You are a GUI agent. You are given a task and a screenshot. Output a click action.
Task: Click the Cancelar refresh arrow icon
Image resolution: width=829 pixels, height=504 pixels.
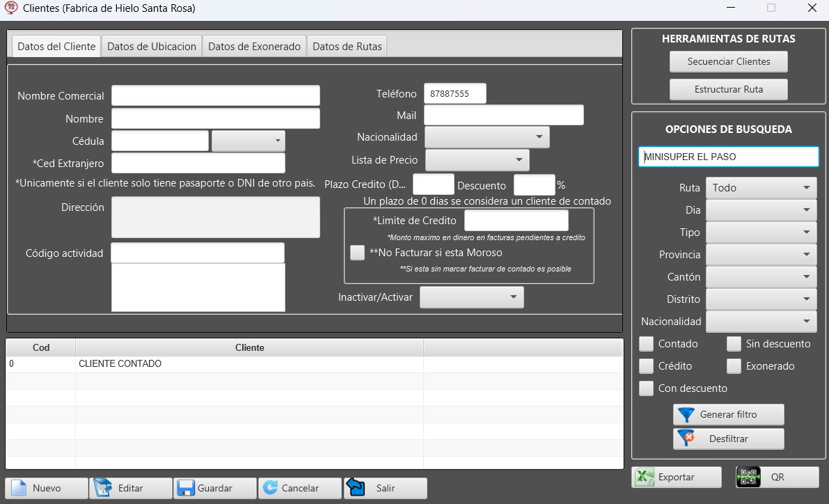[x=270, y=488]
